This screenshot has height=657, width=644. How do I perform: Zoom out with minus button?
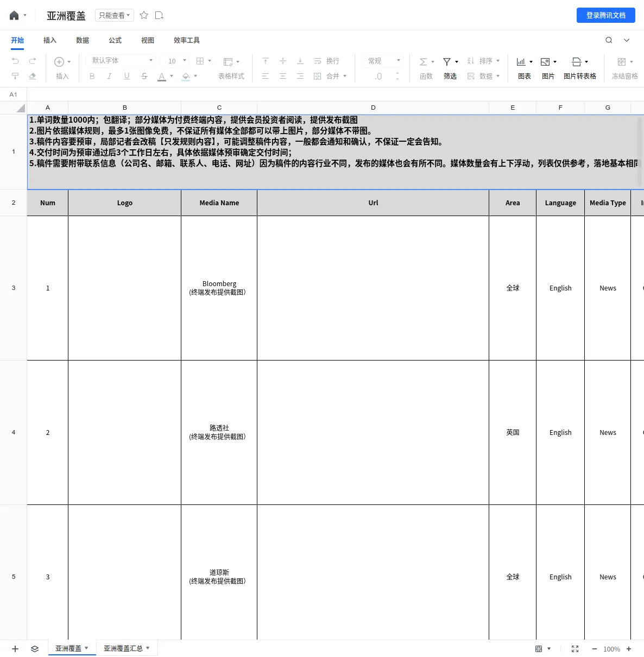pyautogui.click(x=595, y=649)
